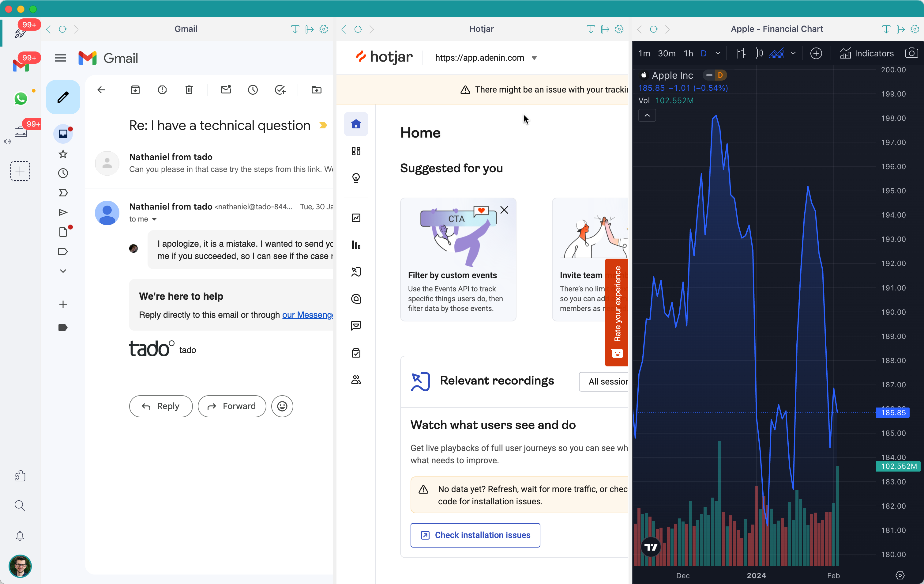The height and width of the screenshot is (584, 924).
Task: Forward the tado email
Action: (232, 406)
